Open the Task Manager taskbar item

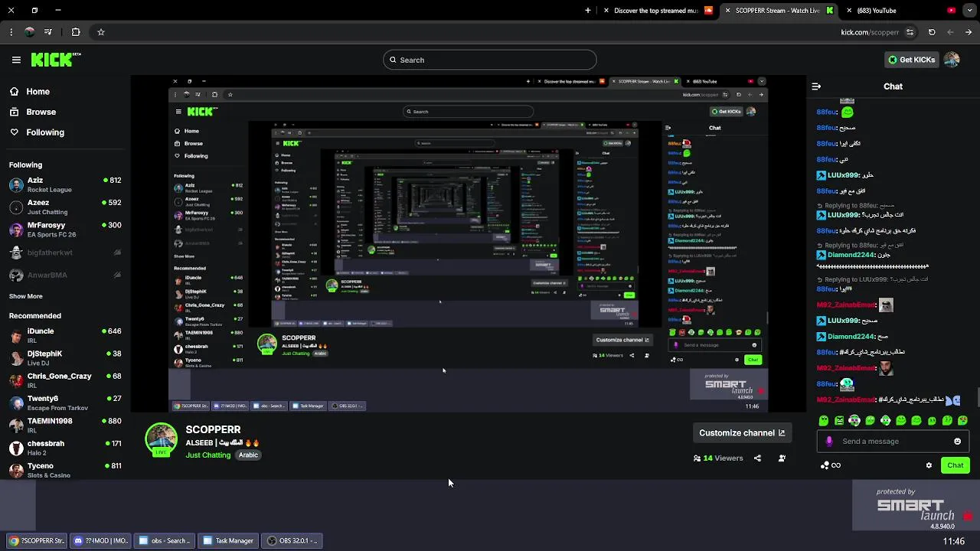[229, 541]
